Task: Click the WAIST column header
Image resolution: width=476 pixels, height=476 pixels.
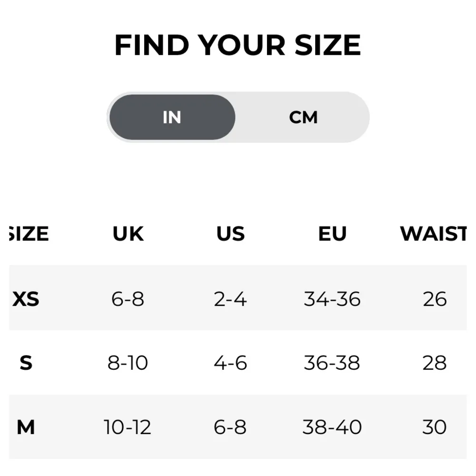Action: [433, 234]
